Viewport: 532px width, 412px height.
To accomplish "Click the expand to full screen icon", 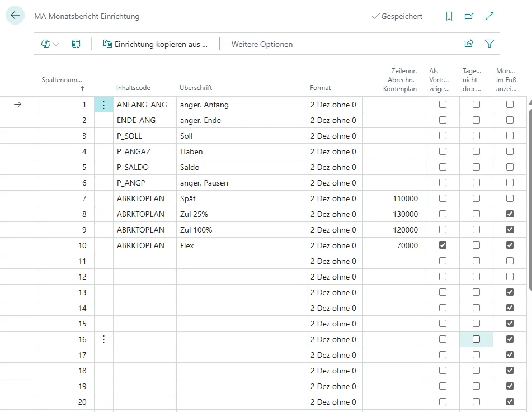I will coord(489,16).
